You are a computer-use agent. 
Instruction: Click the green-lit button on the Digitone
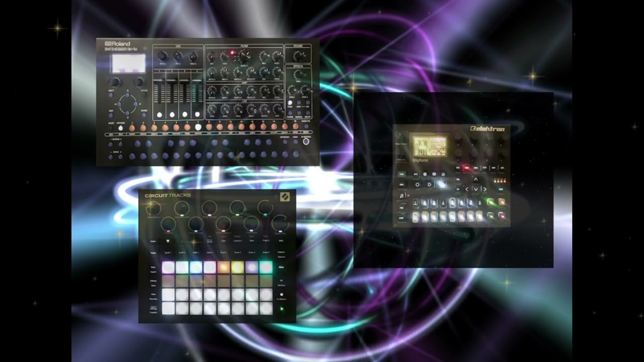pyautogui.click(x=491, y=201)
